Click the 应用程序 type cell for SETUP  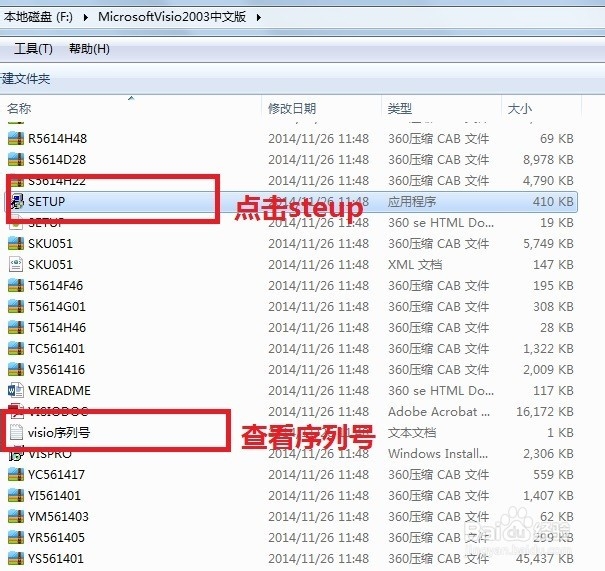(412, 201)
